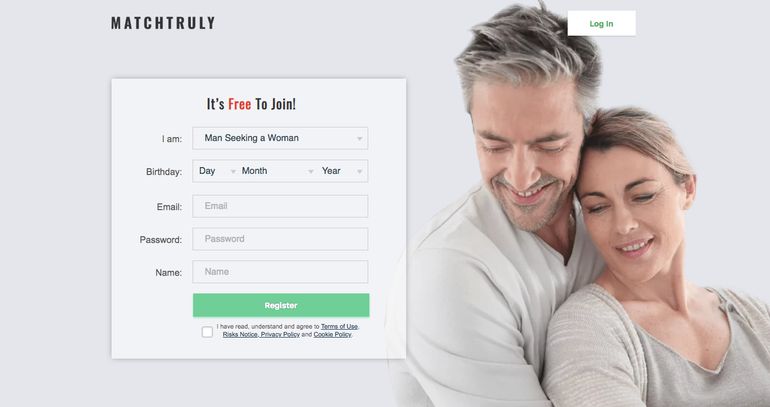Focus the Email input field
Viewport: 770px width, 407px height.
click(x=280, y=206)
